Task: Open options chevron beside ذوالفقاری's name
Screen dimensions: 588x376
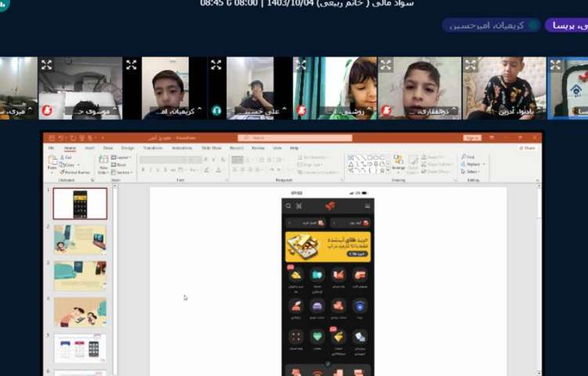Action: click(454, 110)
